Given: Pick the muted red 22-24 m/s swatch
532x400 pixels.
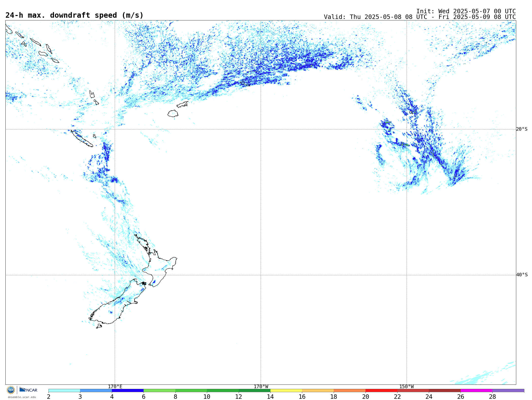Looking at the screenshot, I should [413, 391].
